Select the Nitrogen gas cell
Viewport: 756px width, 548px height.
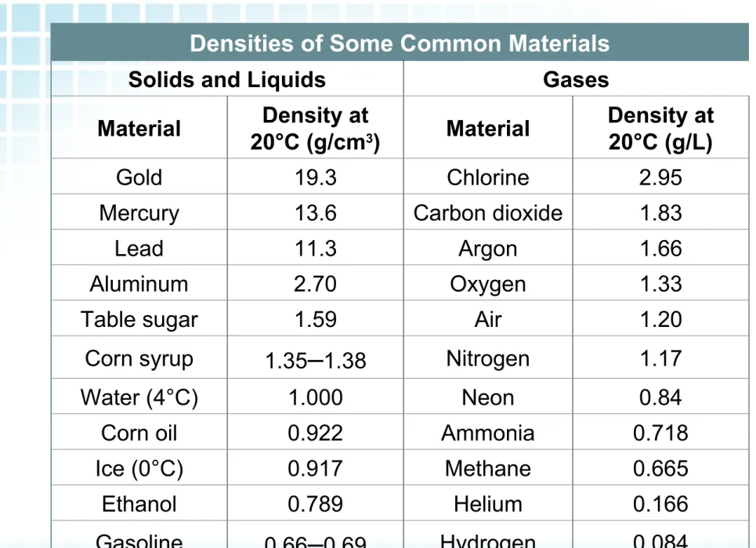click(x=487, y=359)
